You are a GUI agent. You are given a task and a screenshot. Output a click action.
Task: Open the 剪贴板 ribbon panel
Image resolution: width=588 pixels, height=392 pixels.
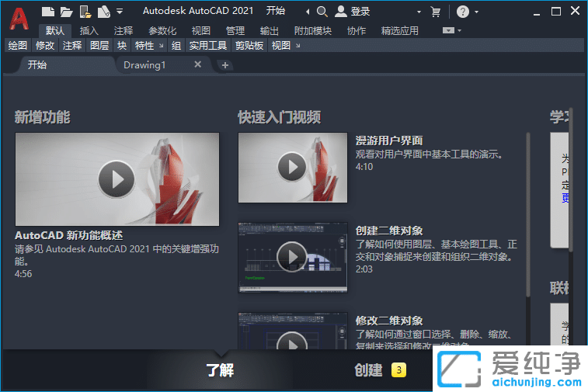pos(249,46)
